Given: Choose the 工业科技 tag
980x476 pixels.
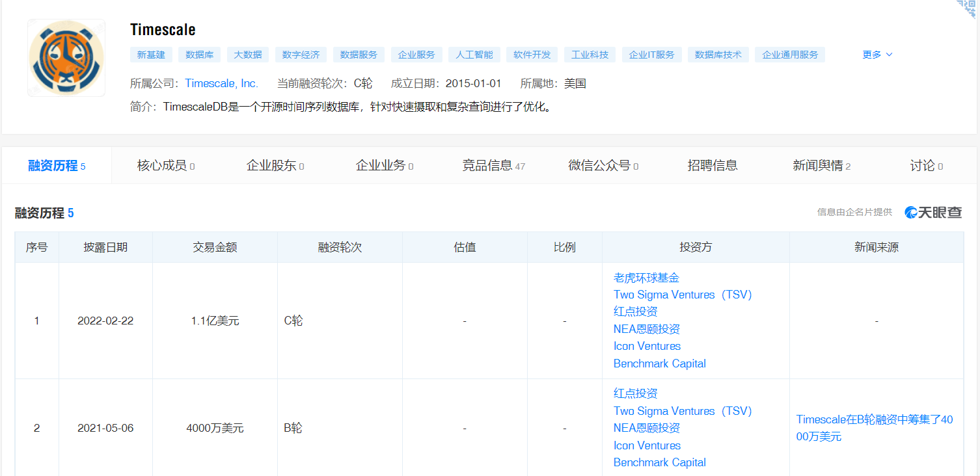Looking at the screenshot, I should coord(590,55).
